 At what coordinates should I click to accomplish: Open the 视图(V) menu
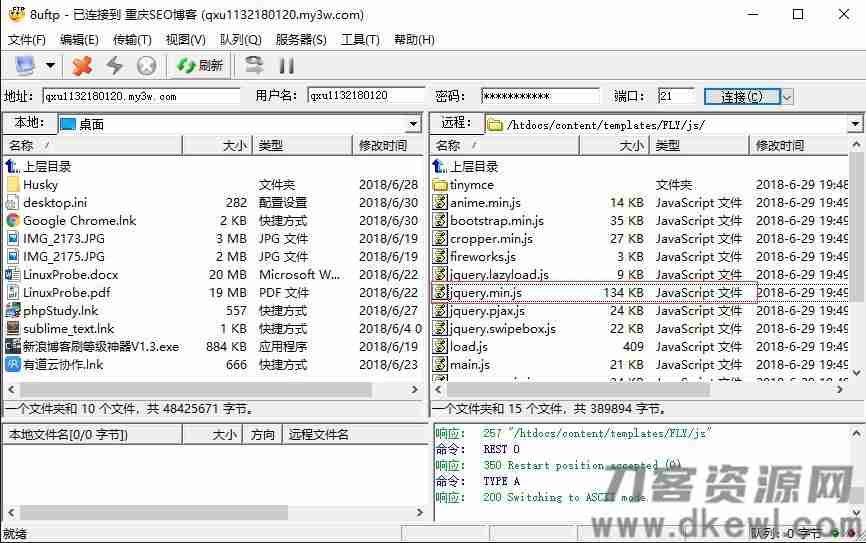click(186, 40)
